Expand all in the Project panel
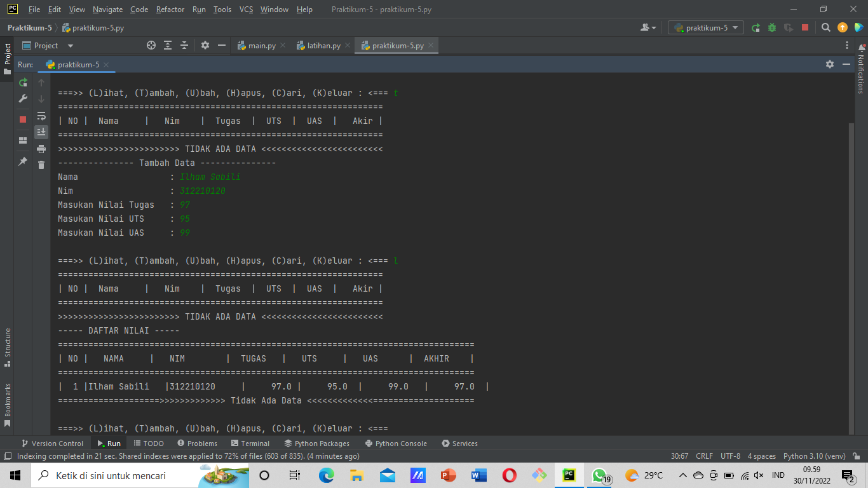This screenshot has height=488, width=868. point(168,45)
